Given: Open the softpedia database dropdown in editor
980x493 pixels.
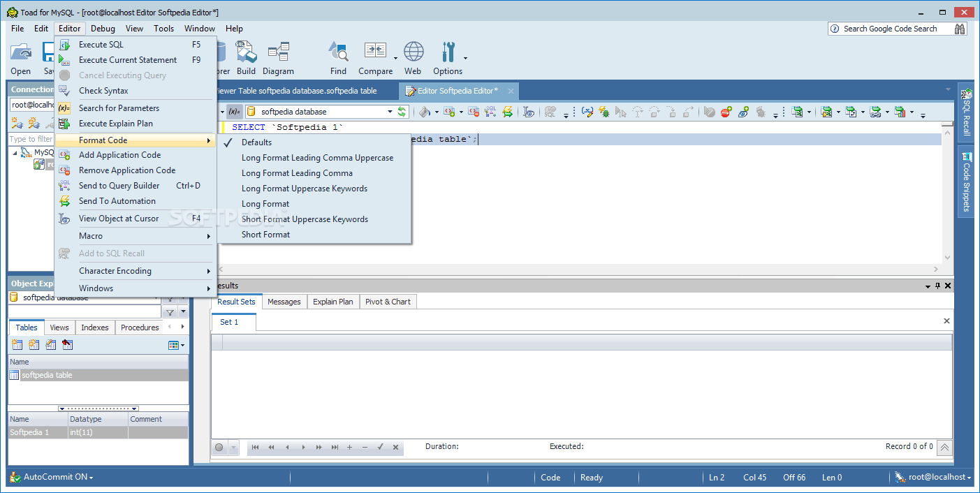Looking at the screenshot, I should coord(390,112).
